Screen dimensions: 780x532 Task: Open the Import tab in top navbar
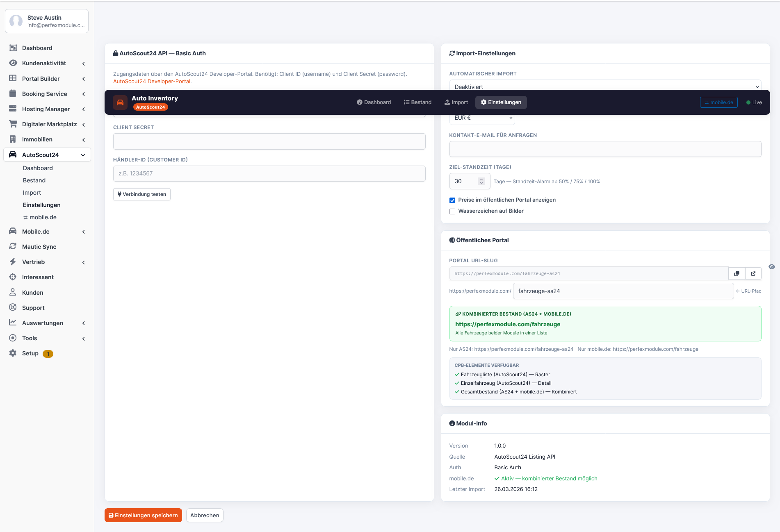coord(456,102)
